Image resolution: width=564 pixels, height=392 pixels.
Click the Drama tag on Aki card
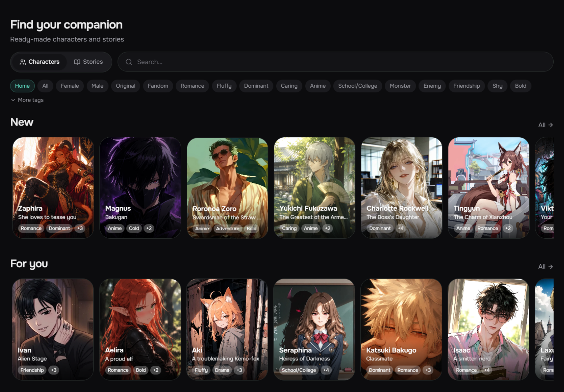tap(222, 370)
